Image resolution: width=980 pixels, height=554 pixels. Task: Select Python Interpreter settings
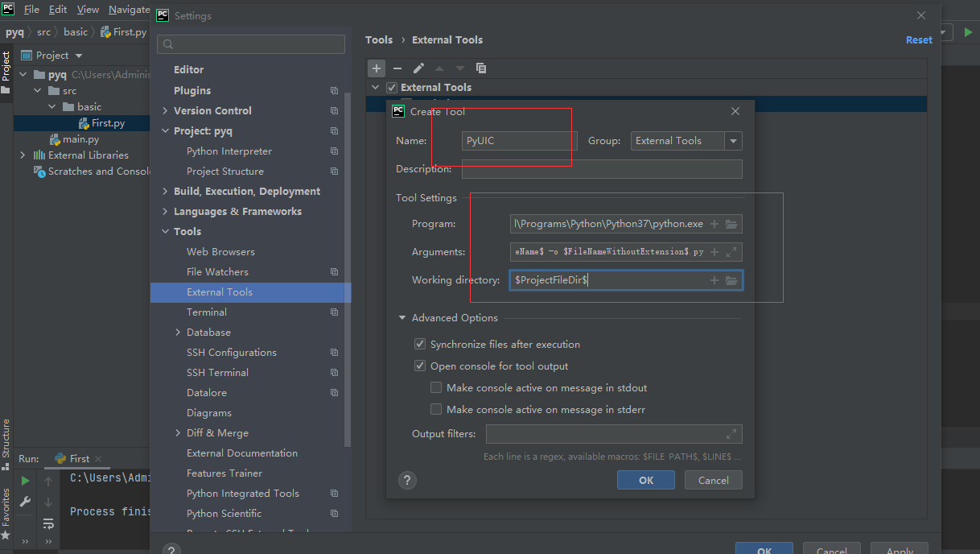(x=229, y=151)
